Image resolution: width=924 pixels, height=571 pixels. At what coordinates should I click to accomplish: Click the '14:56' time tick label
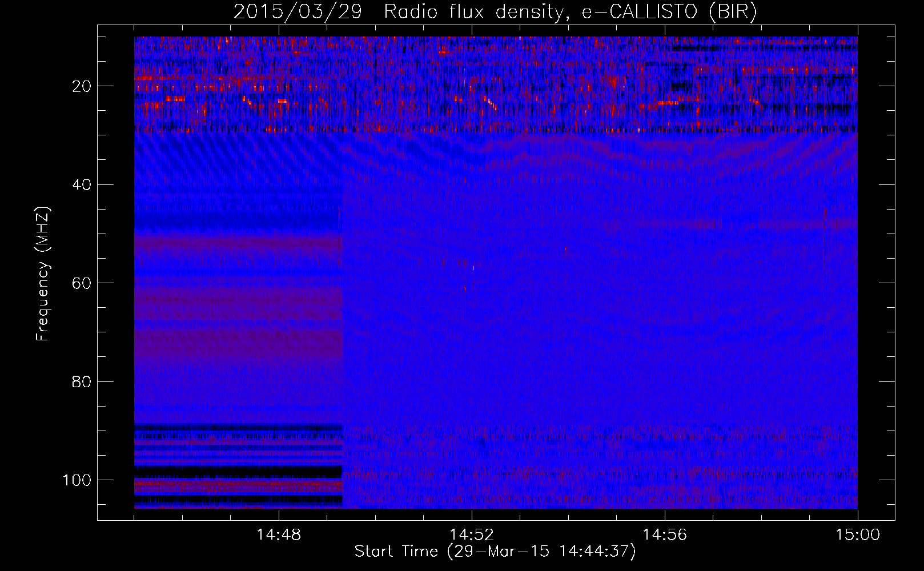(665, 535)
